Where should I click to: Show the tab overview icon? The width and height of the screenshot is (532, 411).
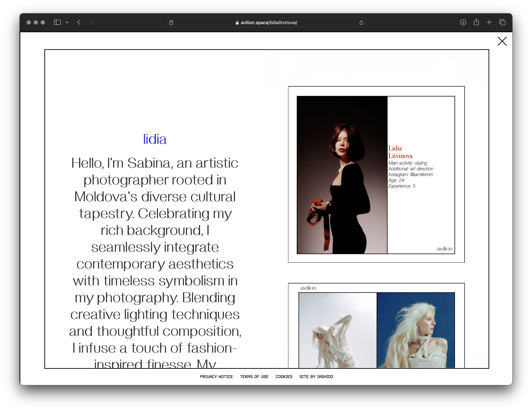[x=502, y=22]
